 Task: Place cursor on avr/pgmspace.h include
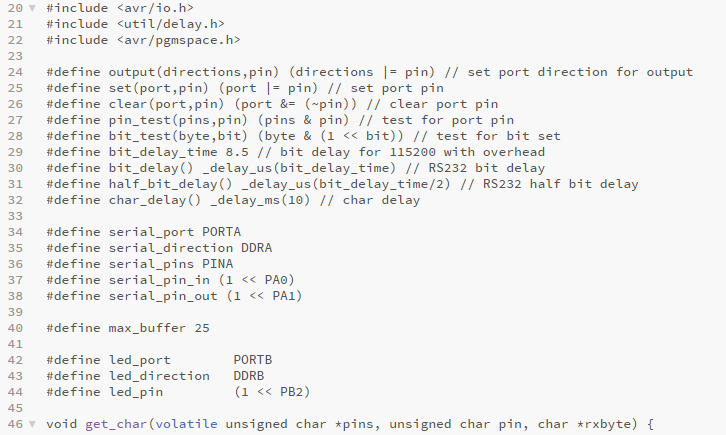[178, 40]
